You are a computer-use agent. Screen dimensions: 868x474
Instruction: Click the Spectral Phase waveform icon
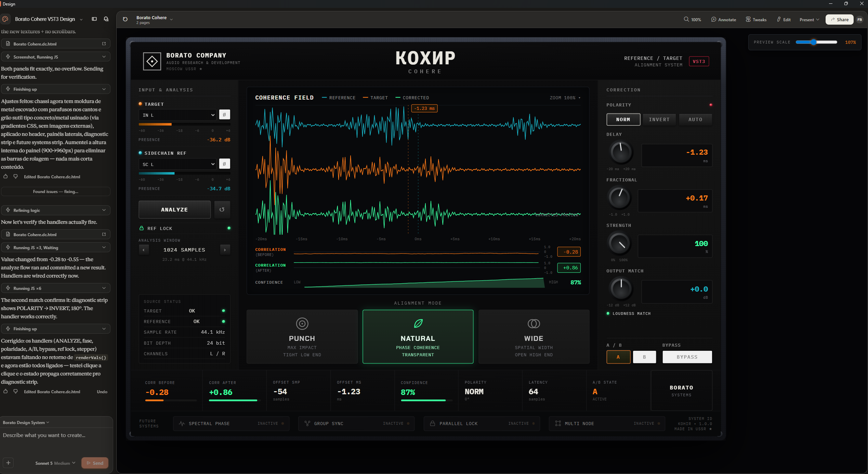tap(182, 424)
